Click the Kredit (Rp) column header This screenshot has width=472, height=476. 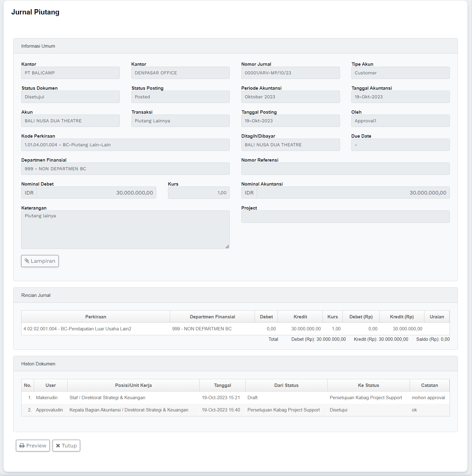pyautogui.click(x=401, y=317)
